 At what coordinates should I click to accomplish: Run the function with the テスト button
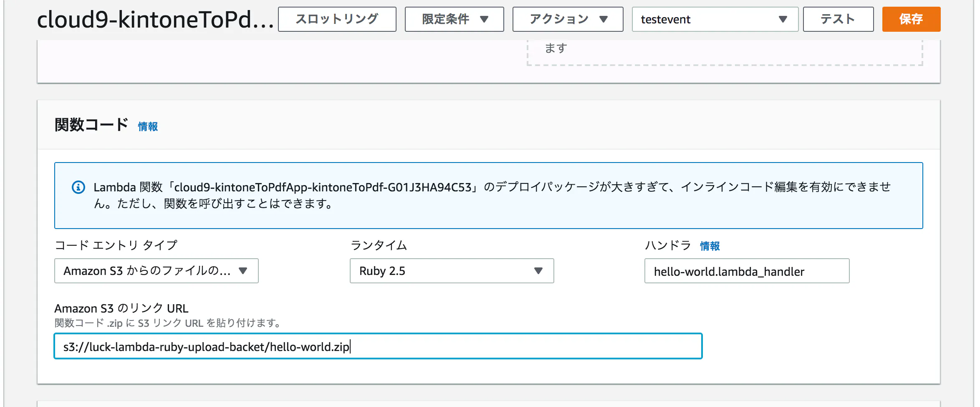(838, 19)
